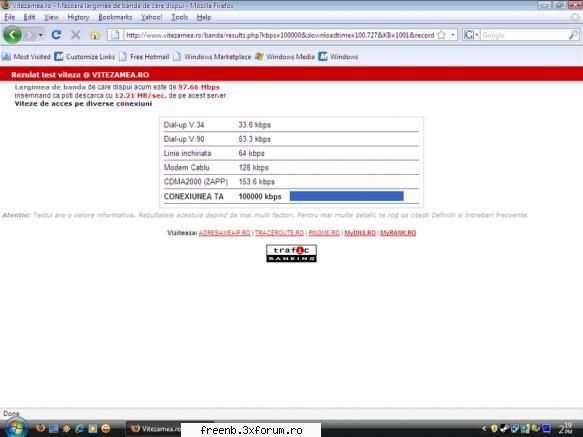Click the Rezulat test viteza header text
Image resolution: width=583 pixels, height=437 pixels.
pyautogui.click(x=80, y=75)
